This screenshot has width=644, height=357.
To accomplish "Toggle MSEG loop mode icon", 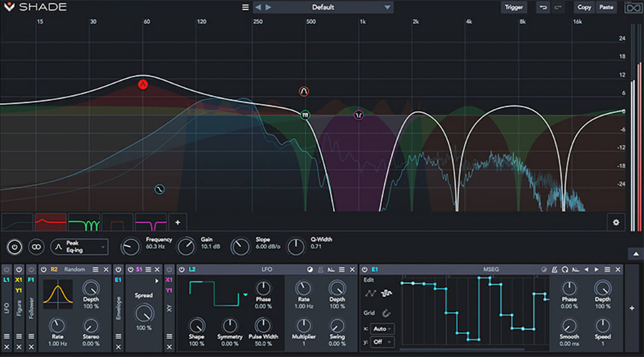I will click(565, 270).
